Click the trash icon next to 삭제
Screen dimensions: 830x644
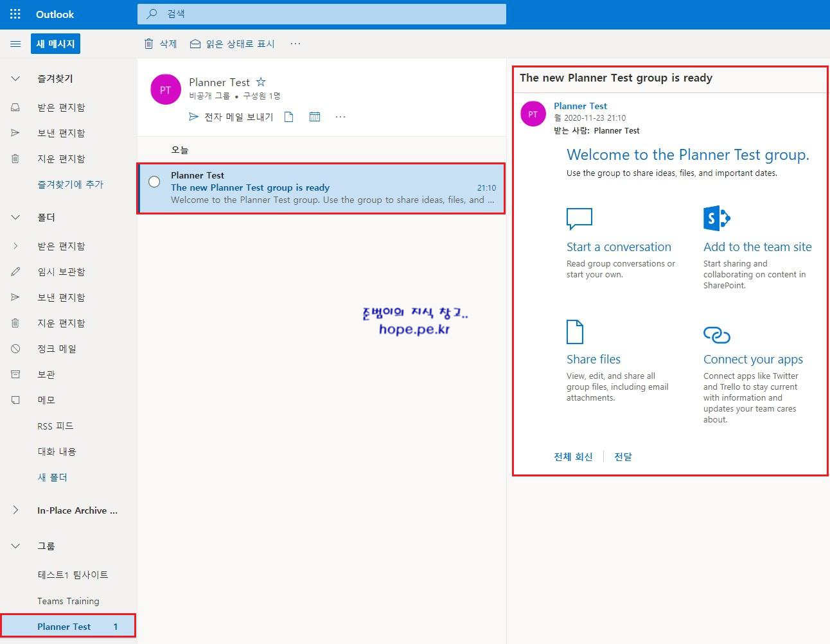149,44
